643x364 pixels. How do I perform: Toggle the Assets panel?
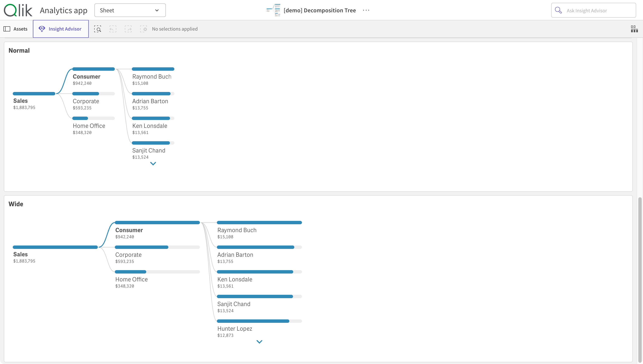click(16, 29)
